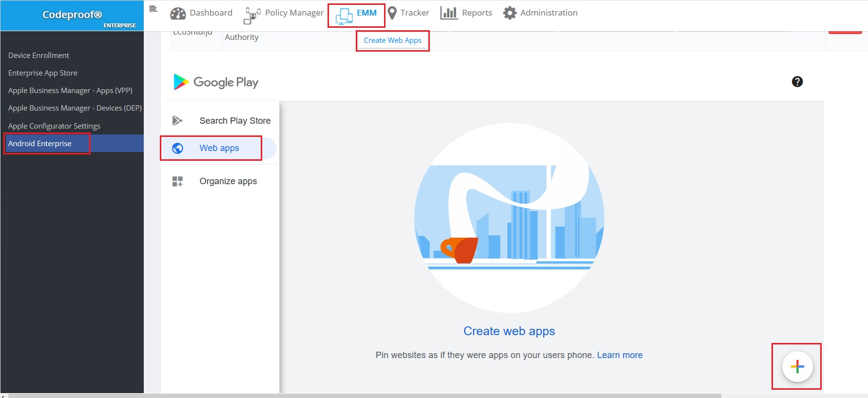
Task: Click the coffee cup skyline illustration
Action: [x=509, y=218]
